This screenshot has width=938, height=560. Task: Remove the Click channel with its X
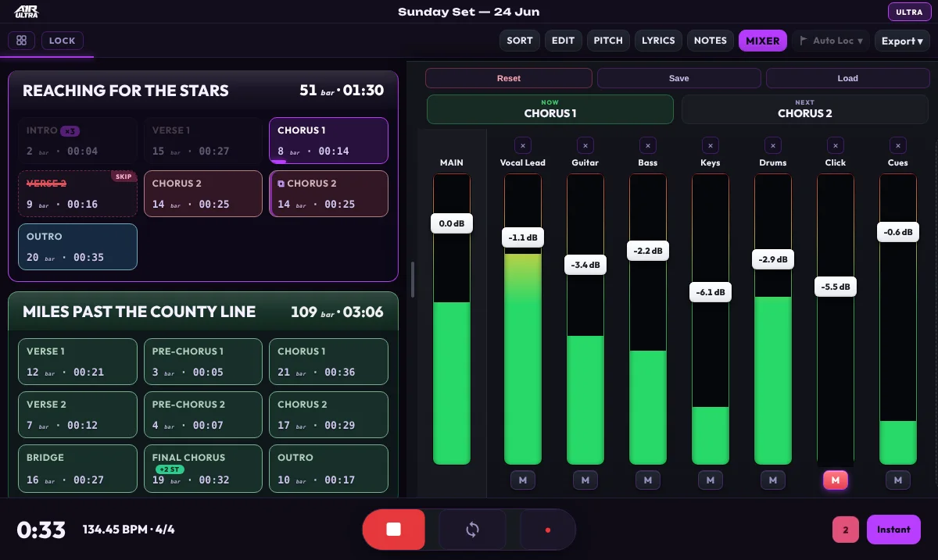tap(836, 145)
